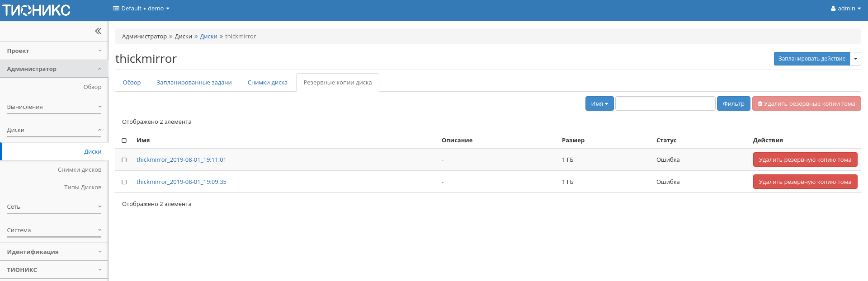The width and height of the screenshot is (868, 281).
Task: Collapse the sidebar with double-chevron icon
Action: (x=98, y=31)
